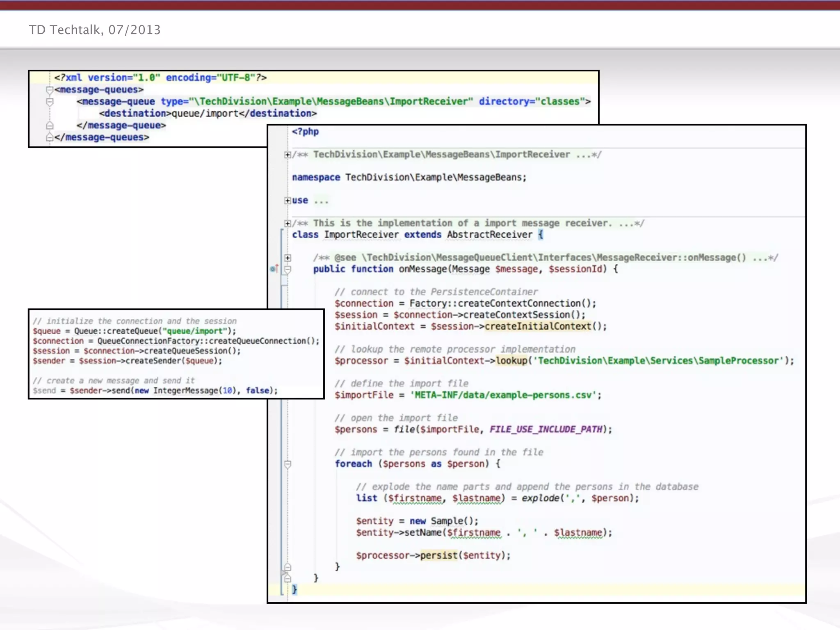Click '$connection->createQueueSession()' line
The height and width of the screenshot is (630, 840).
tap(137, 351)
